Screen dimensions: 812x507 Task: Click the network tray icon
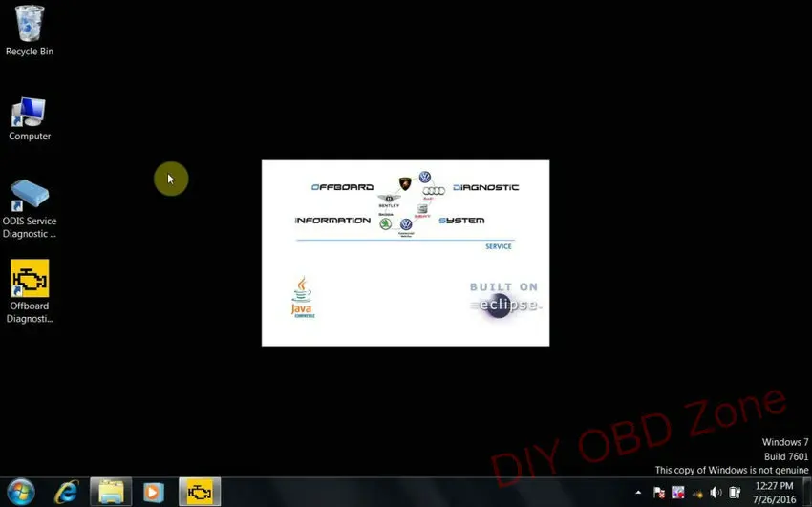point(697,493)
